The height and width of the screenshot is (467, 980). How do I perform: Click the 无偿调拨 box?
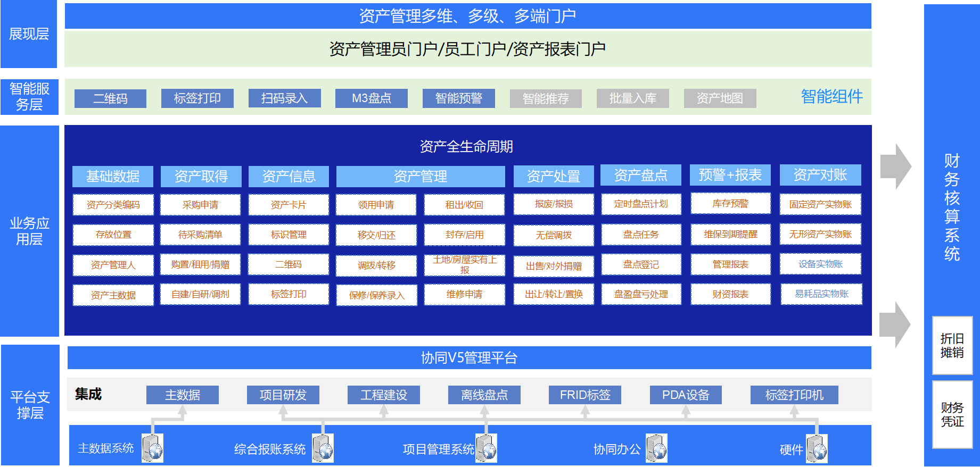pos(554,235)
